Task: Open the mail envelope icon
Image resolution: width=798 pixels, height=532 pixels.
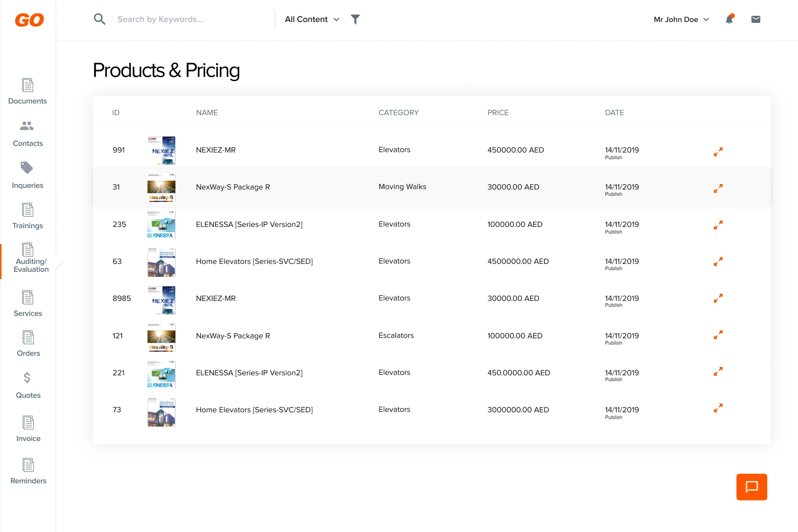Action: point(756,19)
